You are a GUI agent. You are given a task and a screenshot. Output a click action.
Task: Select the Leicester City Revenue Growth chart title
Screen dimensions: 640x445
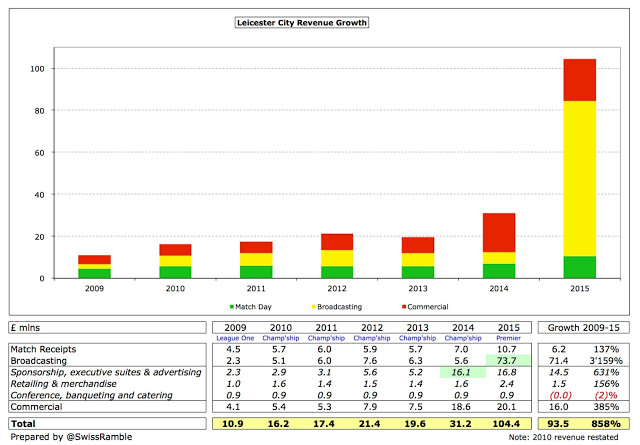(285, 19)
